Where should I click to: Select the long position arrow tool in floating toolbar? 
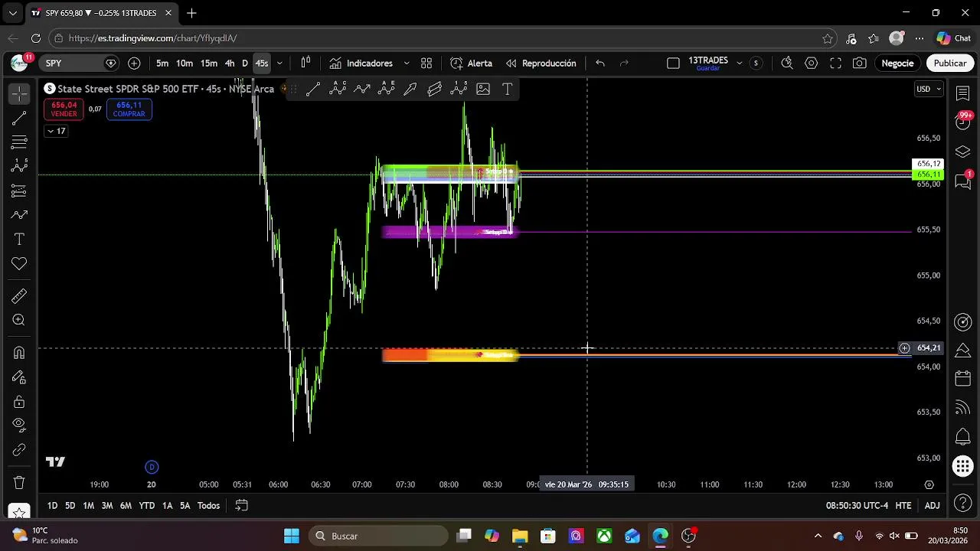coord(410,90)
